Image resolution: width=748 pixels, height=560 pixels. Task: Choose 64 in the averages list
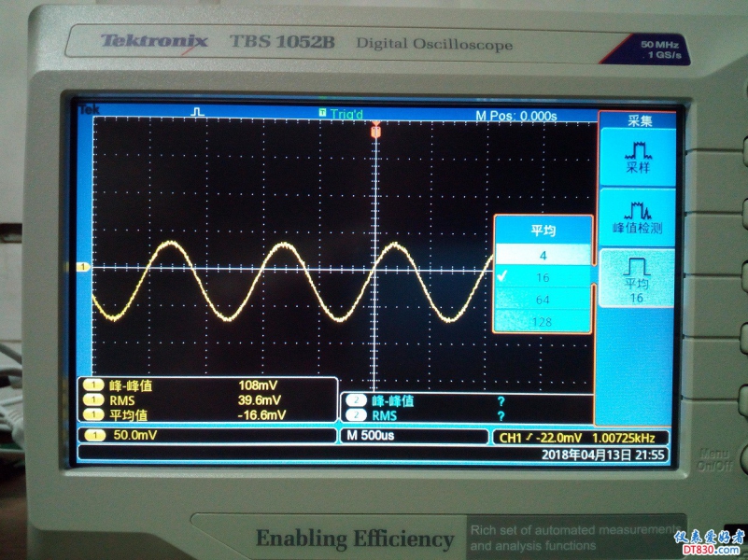tap(543, 300)
